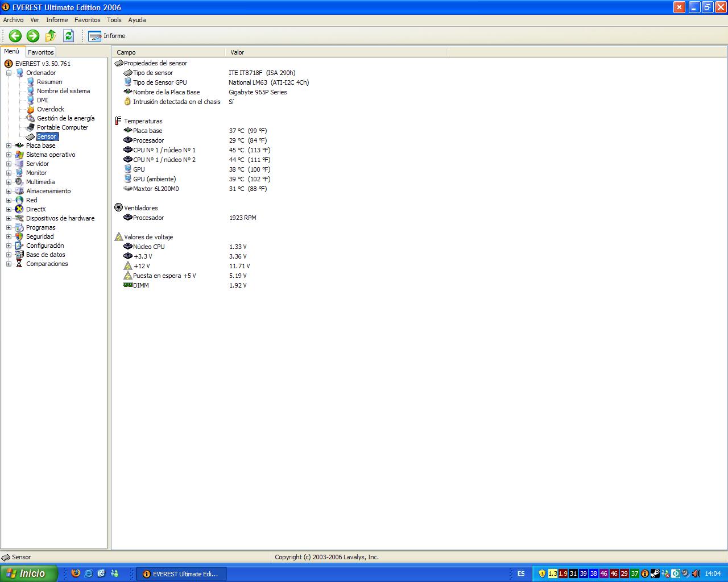This screenshot has height=582, width=728.
Task: Click the Inicio start button
Action: coord(29,573)
